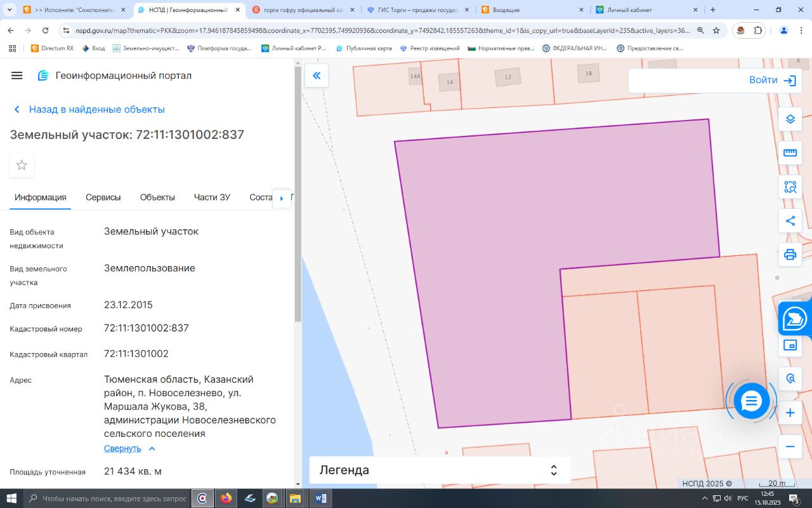This screenshot has width=812, height=508.
Task: Toggle the overview mini-map tool
Action: (x=790, y=345)
